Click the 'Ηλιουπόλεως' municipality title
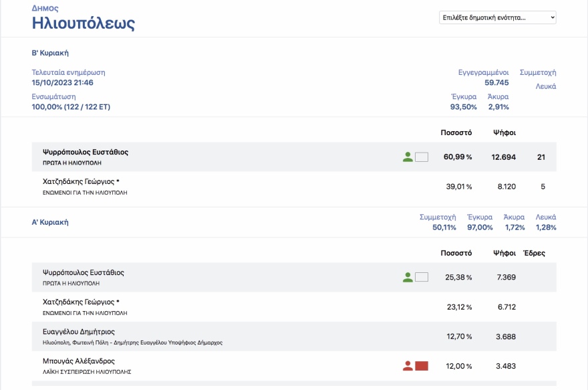Image resolution: width=588 pixels, height=390 pixels. 84,24
